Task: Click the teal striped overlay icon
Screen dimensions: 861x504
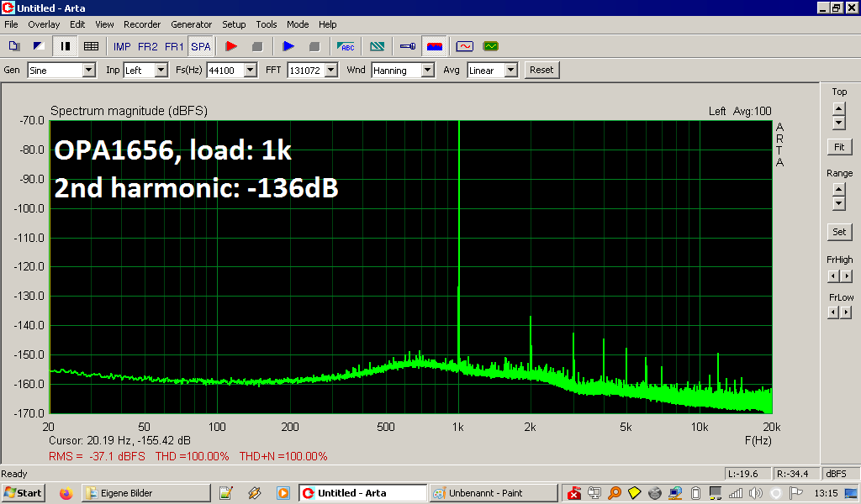Action: point(378,46)
